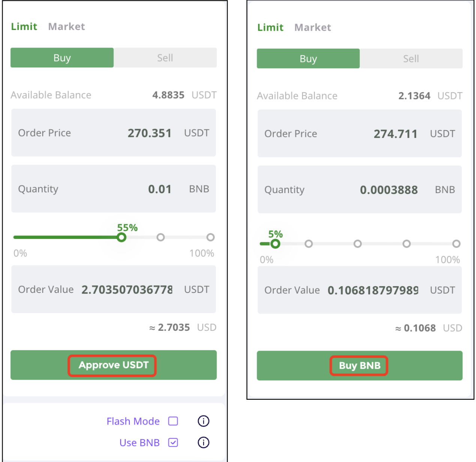Edit Quantity field showing 0.01 BNB
The image size is (476, 462).
[114, 189]
